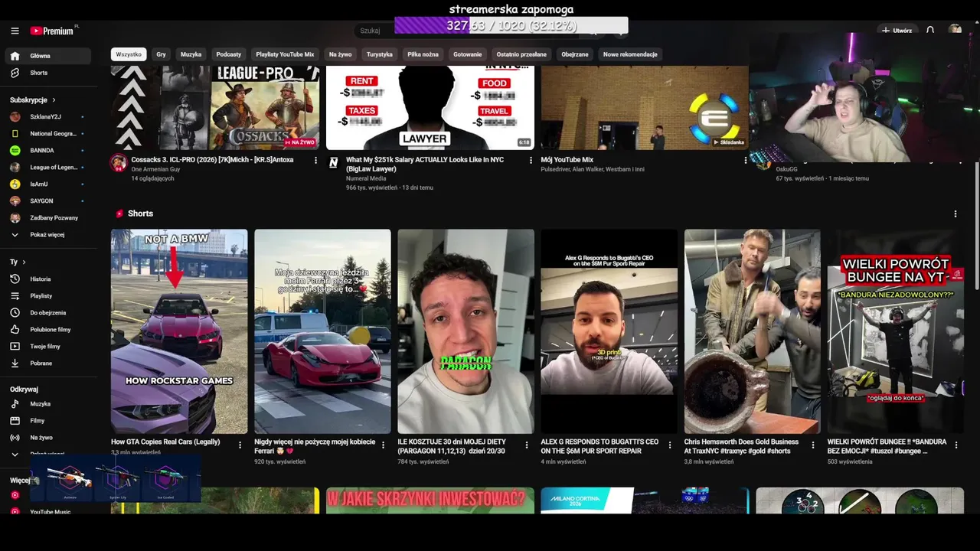Viewport: 980px width, 551px height.
Task: Open the Playlisty sidebar icon
Action: [15, 296]
